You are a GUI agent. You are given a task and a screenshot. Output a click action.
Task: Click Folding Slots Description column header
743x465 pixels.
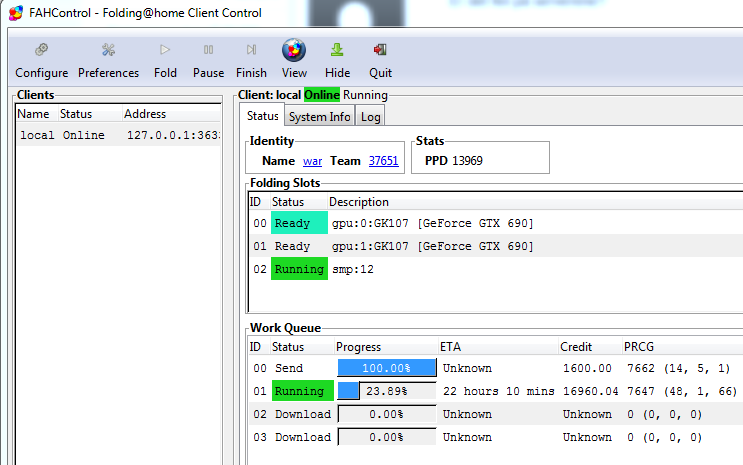pos(535,202)
